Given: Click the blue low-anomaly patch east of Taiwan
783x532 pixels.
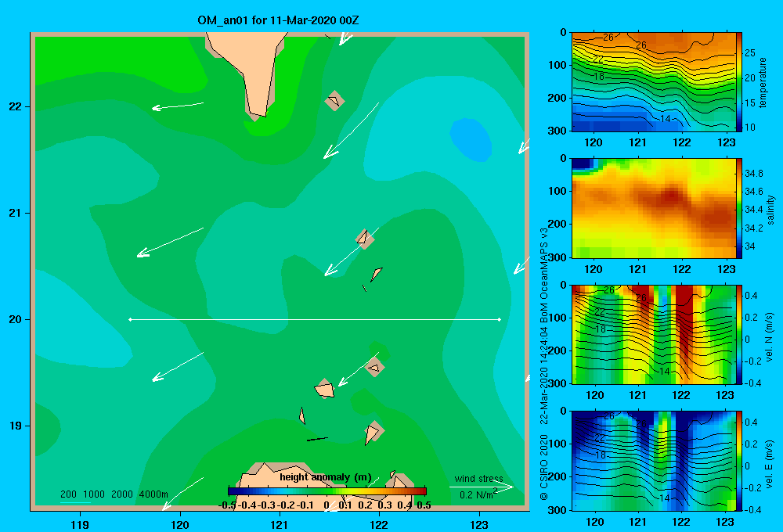Looking at the screenshot, I should [471, 140].
